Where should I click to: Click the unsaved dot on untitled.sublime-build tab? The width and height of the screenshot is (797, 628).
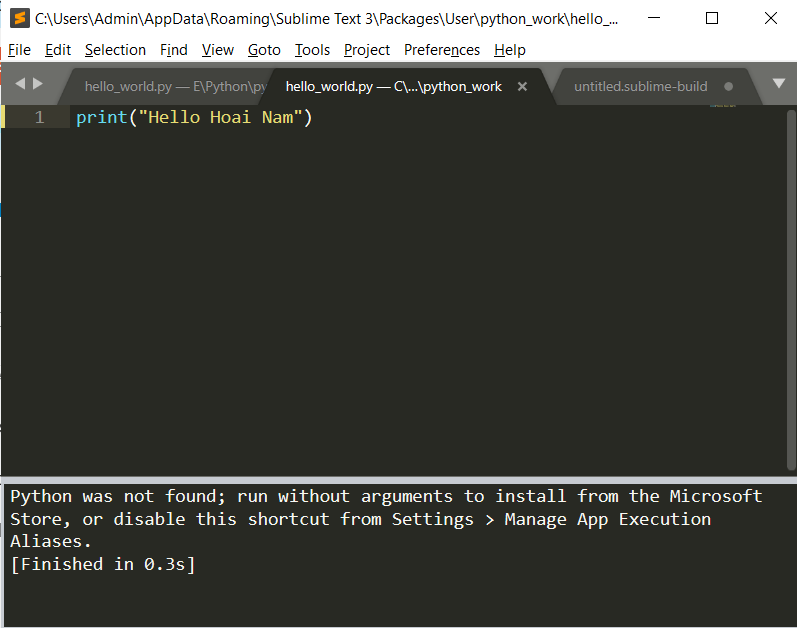[728, 87]
